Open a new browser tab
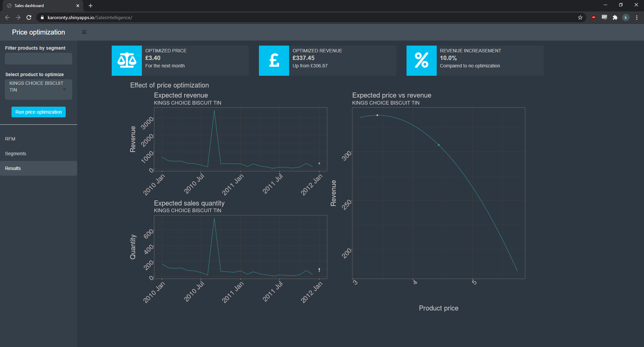The image size is (644, 347). pyautogui.click(x=91, y=6)
